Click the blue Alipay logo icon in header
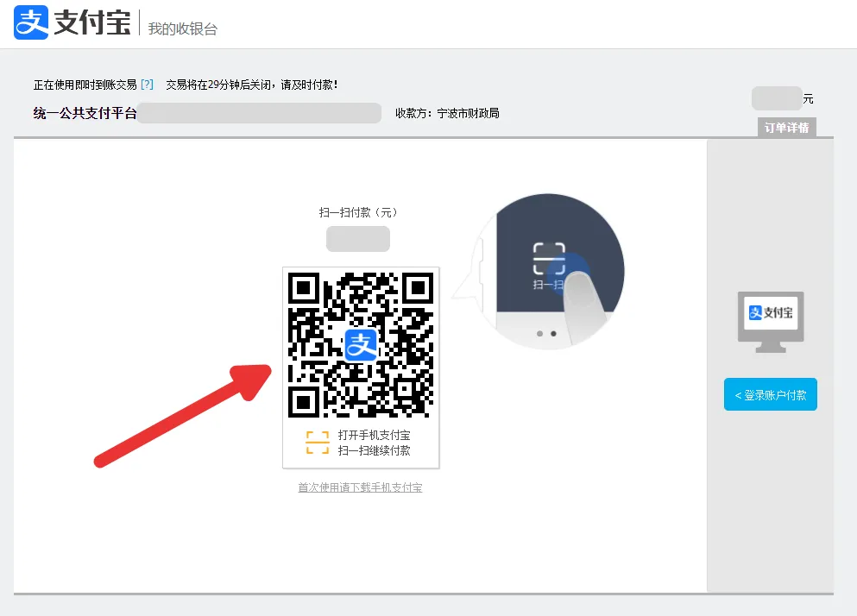The height and width of the screenshot is (616, 857). 31,23
